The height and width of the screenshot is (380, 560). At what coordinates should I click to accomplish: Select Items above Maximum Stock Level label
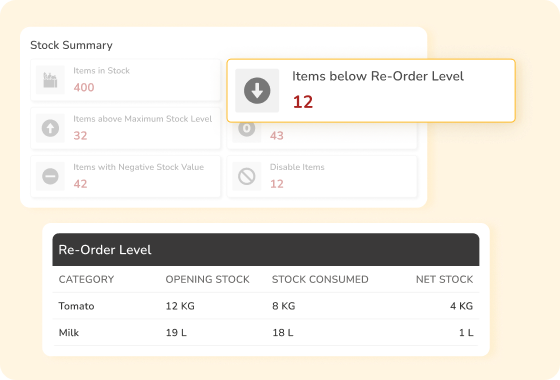[x=142, y=119]
